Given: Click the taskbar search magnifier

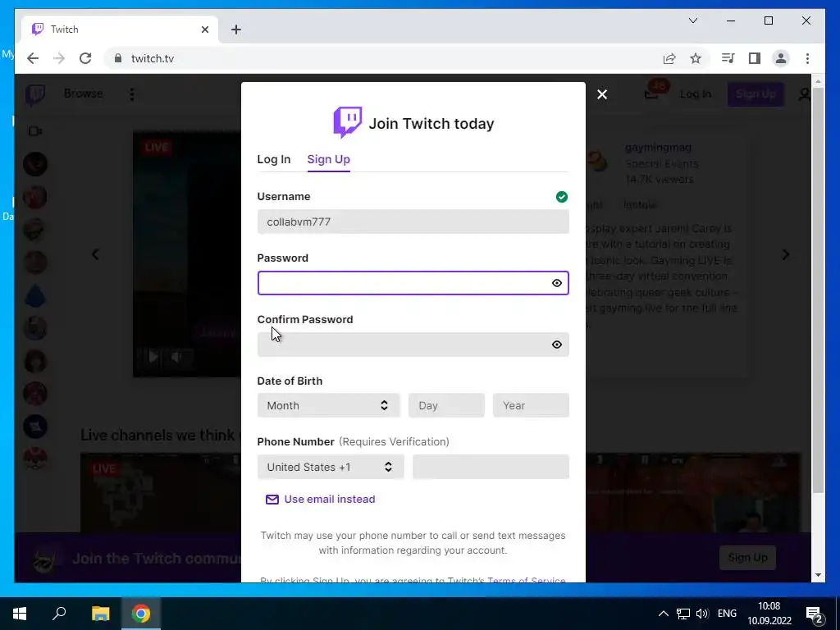Looking at the screenshot, I should [59, 614].
